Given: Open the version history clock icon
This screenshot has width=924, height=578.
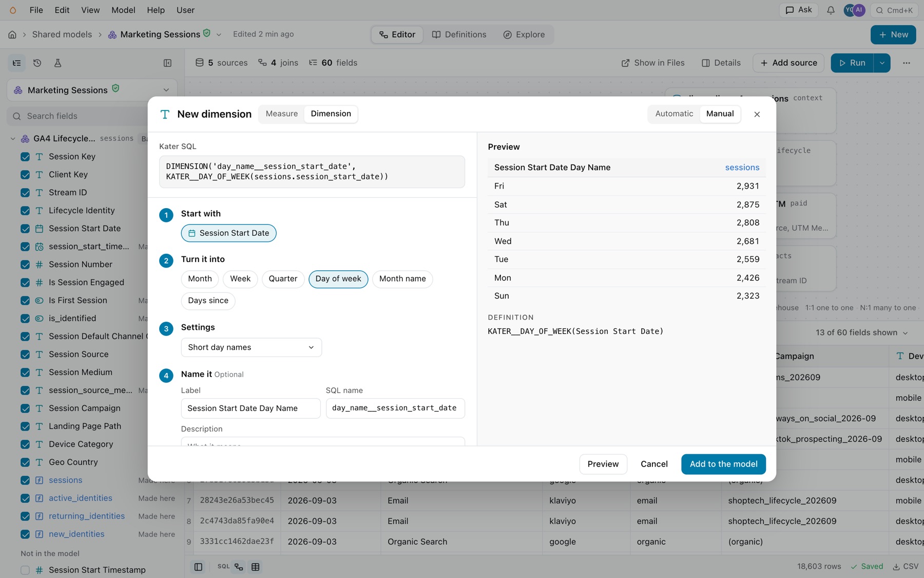Looking at the screenshot, I should (37, 63).
